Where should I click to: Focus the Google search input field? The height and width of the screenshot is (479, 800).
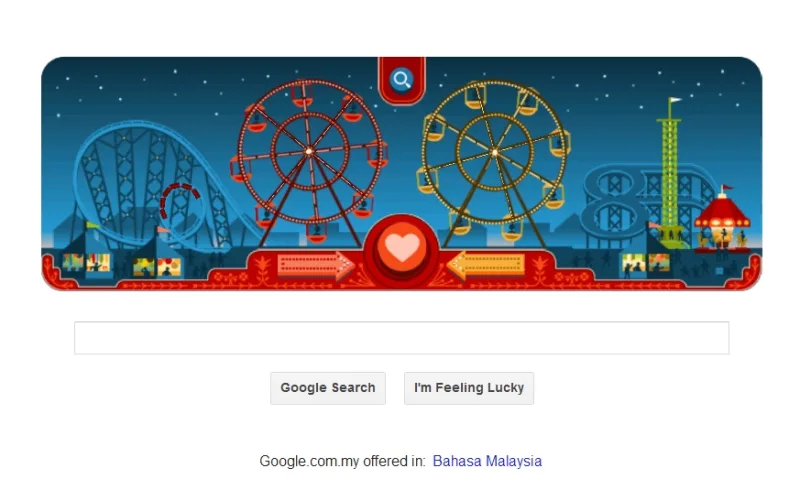click(402, 338)
